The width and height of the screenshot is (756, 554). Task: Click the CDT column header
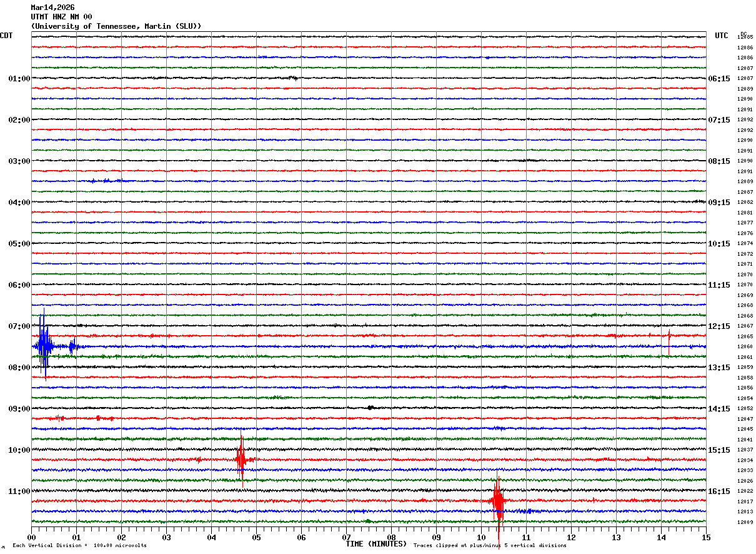tap(6, 36)
